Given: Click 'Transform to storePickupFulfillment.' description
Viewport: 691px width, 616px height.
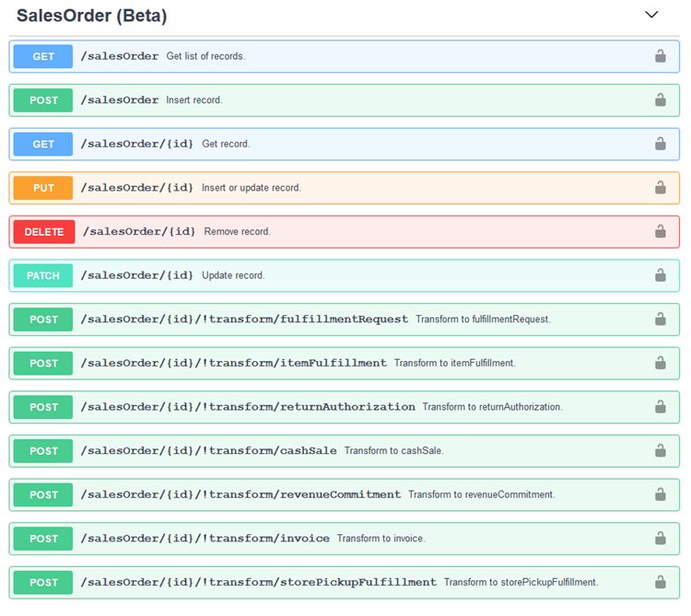Looking at the screenshot, I should [521, 582].
